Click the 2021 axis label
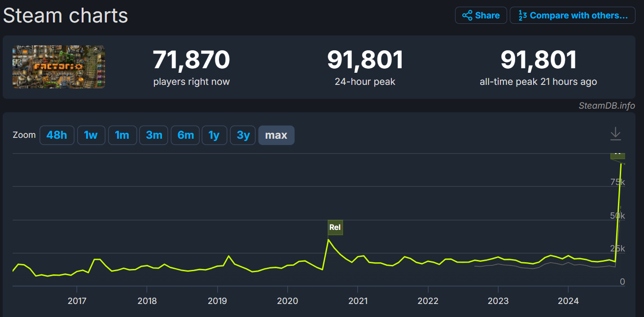Viewport: 644px width, 317px height. click(358, 301)
